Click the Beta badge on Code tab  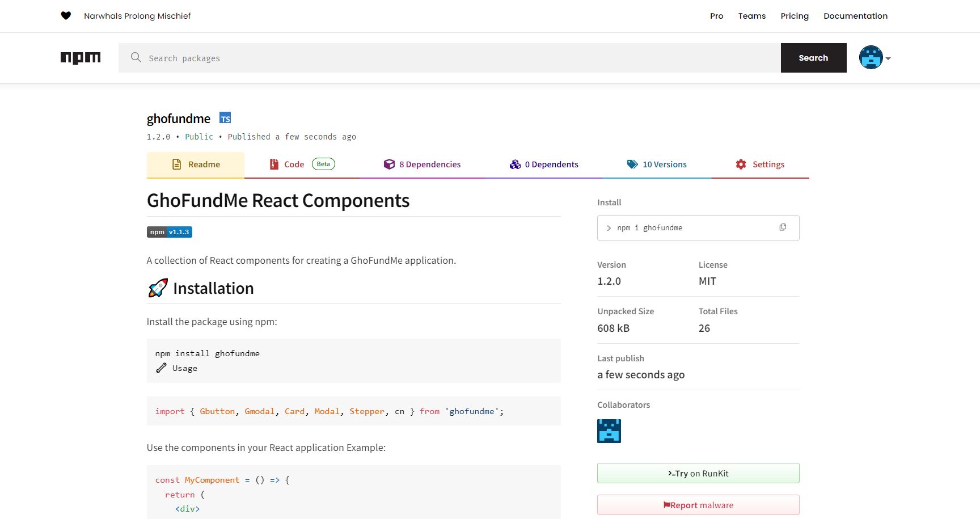tap(323, 164)
